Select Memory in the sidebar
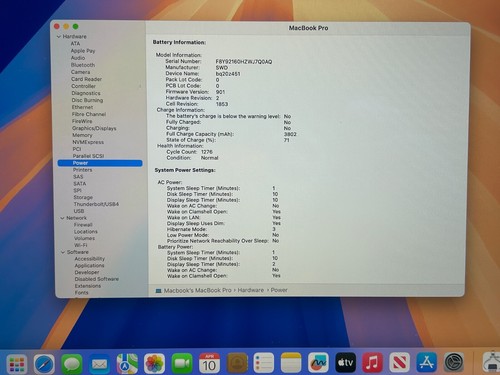 click(x=82, y=135)
